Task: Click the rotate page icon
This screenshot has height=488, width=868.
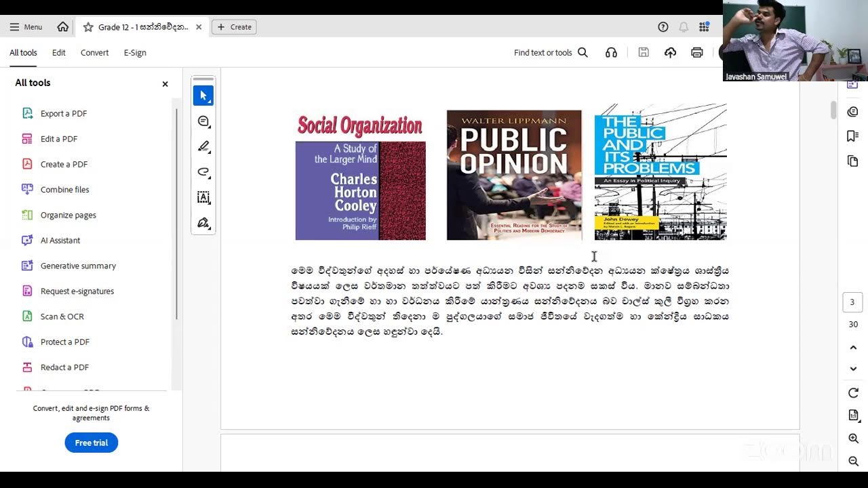Action: coord(853,393)
